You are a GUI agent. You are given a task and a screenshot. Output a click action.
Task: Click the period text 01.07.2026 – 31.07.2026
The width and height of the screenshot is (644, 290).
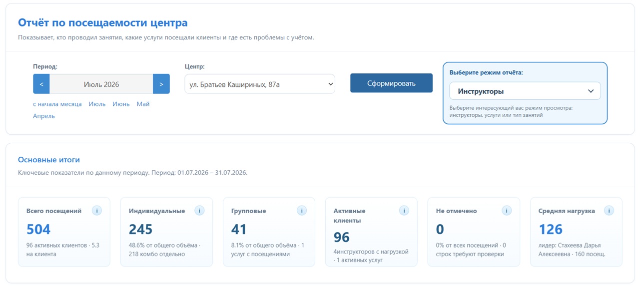pyautogui.click(x=212, y=173)
